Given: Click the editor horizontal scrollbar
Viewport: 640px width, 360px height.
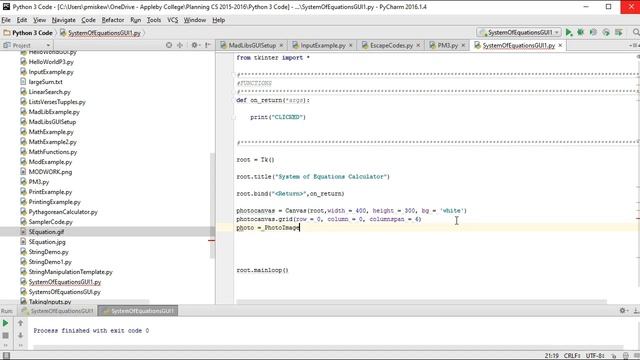Looking at the screenshot, I should pos(421,302).
